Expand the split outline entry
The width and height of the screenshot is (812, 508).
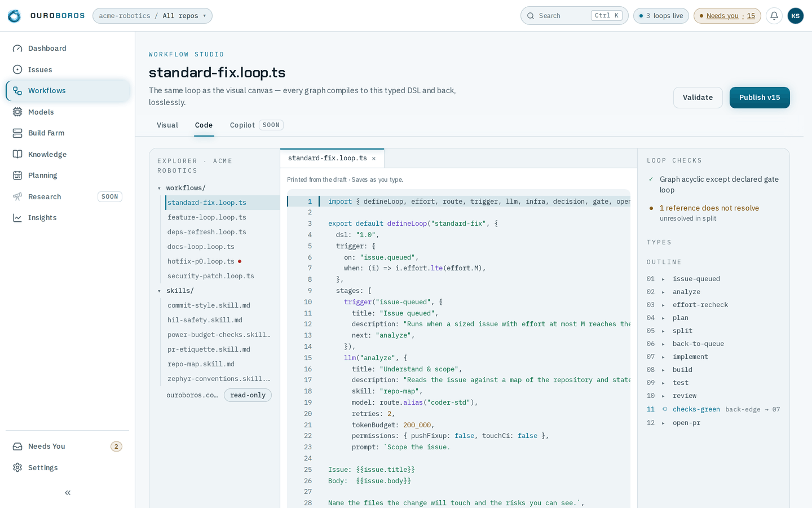click(x=663, y=331)
